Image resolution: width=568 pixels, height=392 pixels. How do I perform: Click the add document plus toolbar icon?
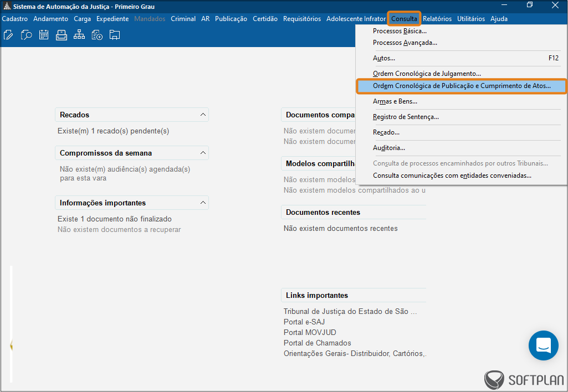[97, 35]
